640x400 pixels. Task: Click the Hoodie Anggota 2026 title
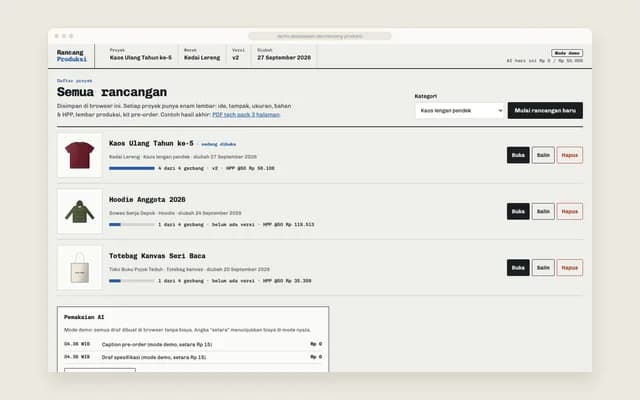point(147,200)
